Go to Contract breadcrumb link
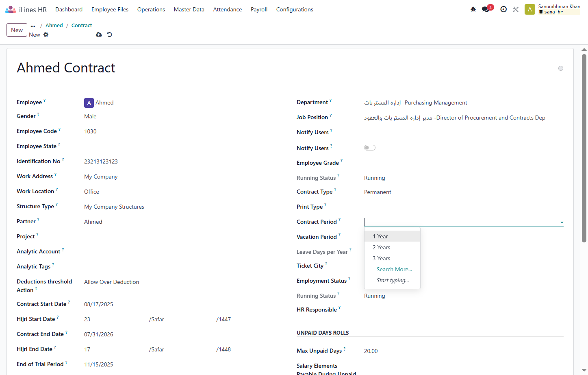Viewport: 588px width, 375px height. 82,25
